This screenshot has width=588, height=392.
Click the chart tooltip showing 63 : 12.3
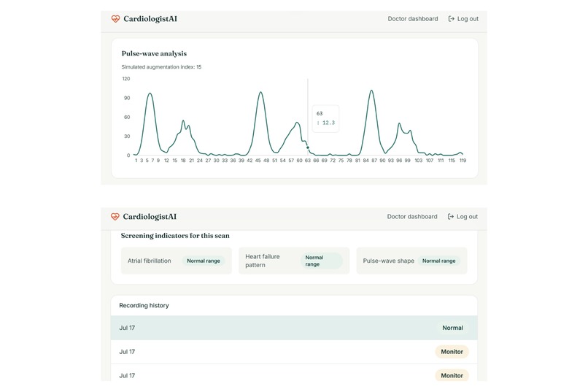[325, 118]
